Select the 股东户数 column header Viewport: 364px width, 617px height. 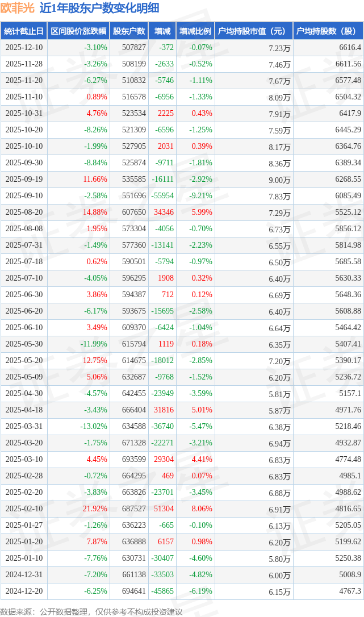(129, 31)
